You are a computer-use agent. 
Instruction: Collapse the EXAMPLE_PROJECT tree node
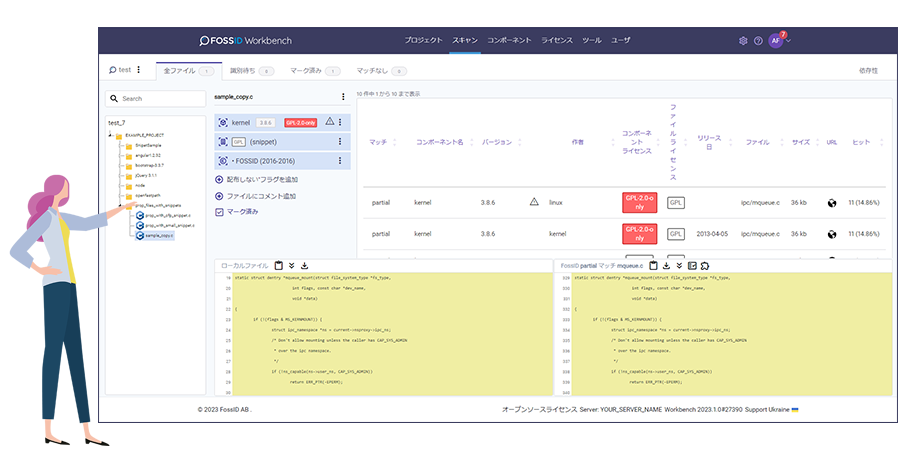[111, 135]
